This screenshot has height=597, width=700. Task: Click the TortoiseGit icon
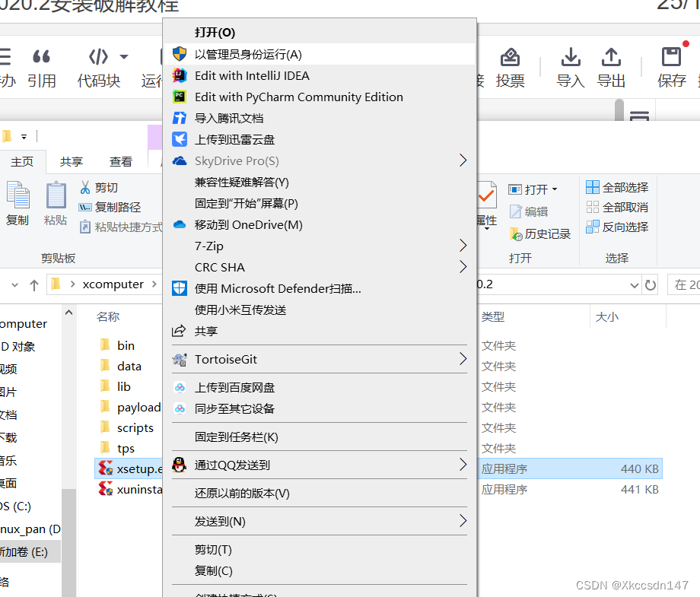180,359
